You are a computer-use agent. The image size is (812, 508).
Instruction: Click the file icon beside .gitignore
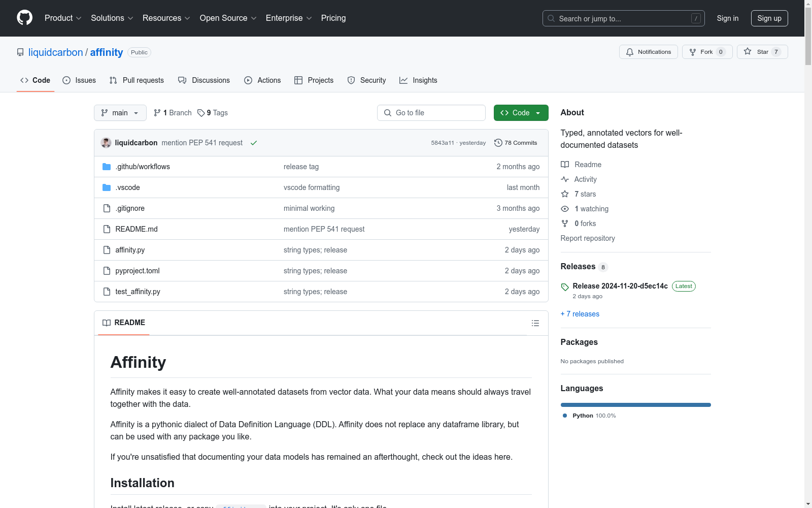[x=107, y=208]
